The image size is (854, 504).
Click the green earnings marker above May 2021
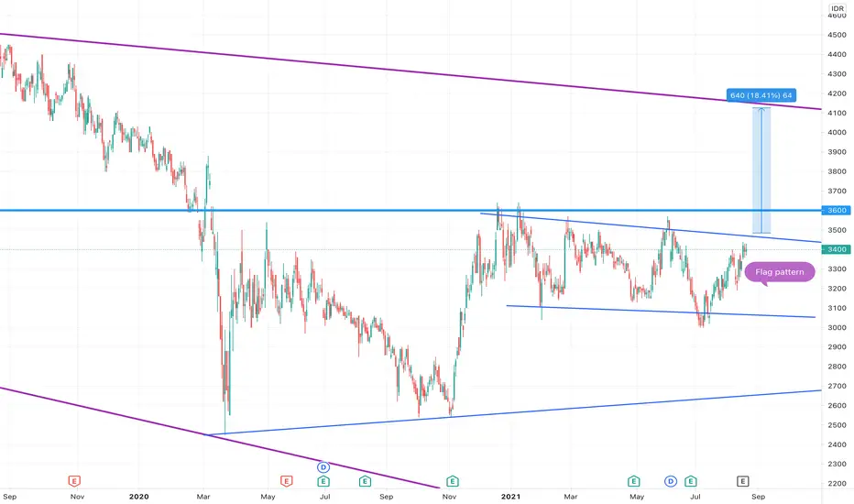click(633, 481)
